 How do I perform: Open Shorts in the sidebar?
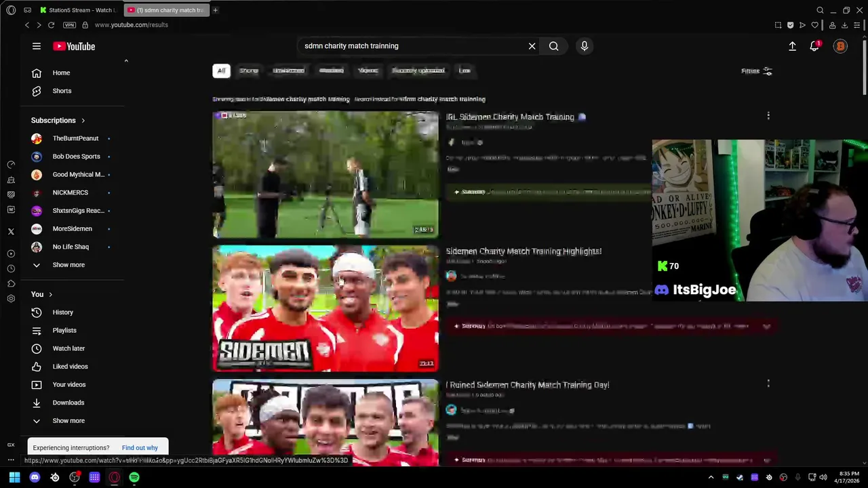click(x=62, y=91)
